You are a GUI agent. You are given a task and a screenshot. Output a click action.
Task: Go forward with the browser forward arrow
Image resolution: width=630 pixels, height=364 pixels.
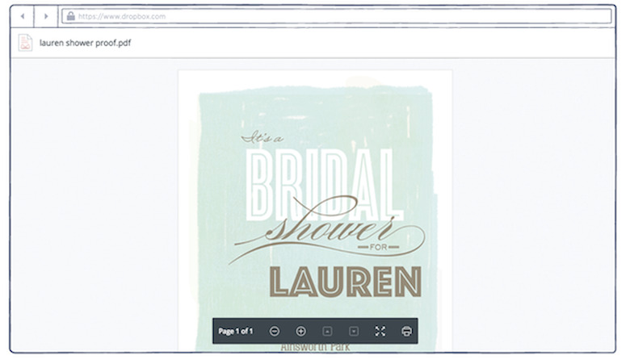46,16
